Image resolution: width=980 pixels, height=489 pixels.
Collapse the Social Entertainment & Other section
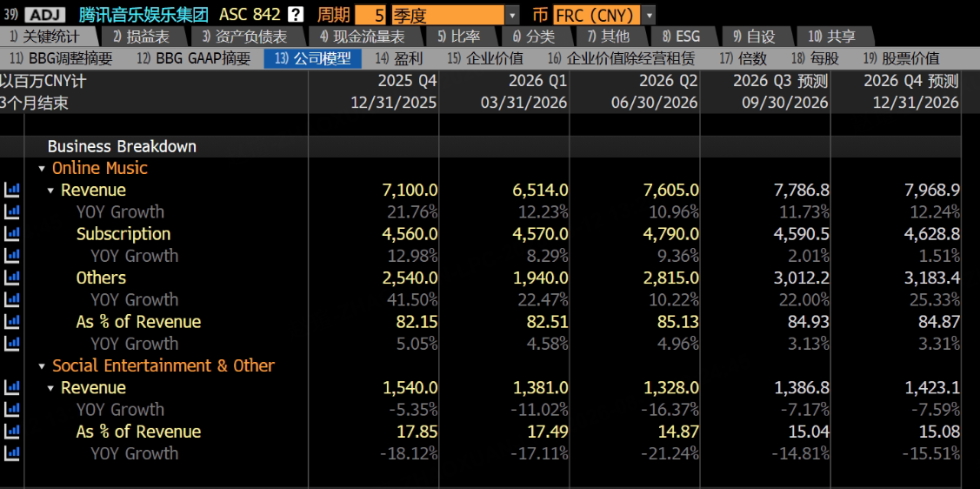tap(42, 366)
